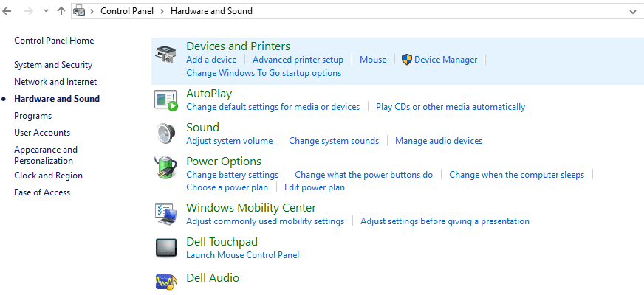
Task: Go to Network and Internet category
Action: [x=55, y=82]
